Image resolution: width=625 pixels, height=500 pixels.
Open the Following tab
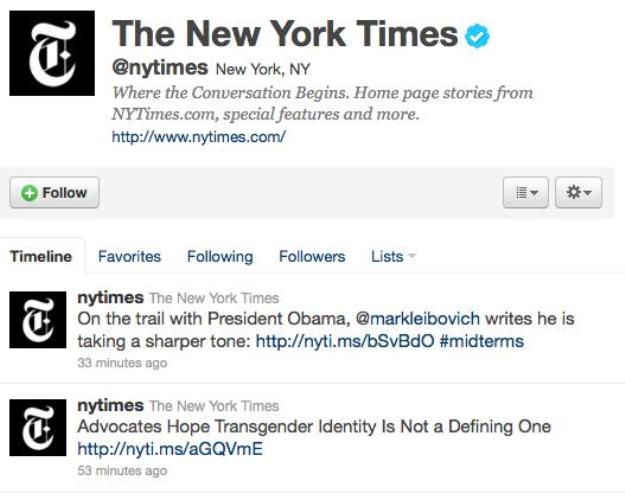(x=220, y=256)
